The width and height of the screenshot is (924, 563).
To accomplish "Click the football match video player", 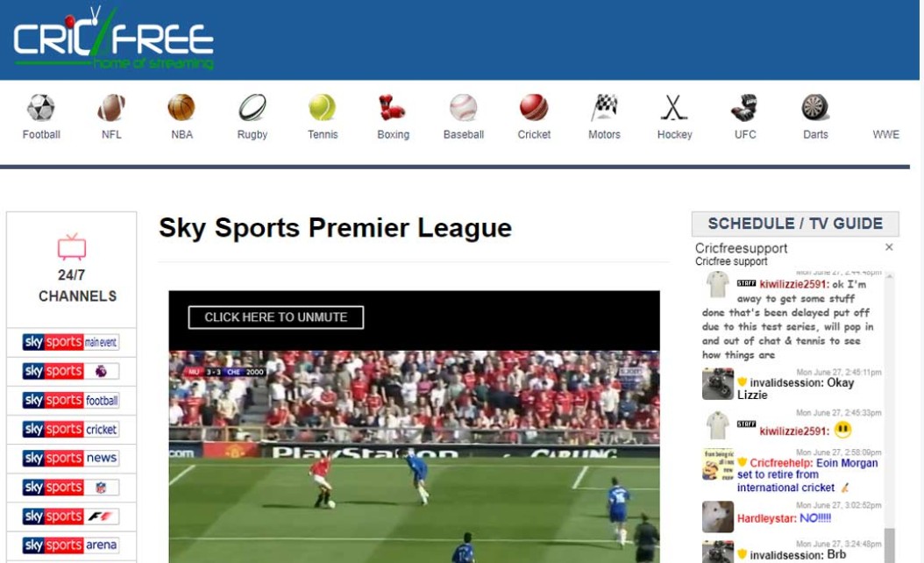I will [415, 427].
